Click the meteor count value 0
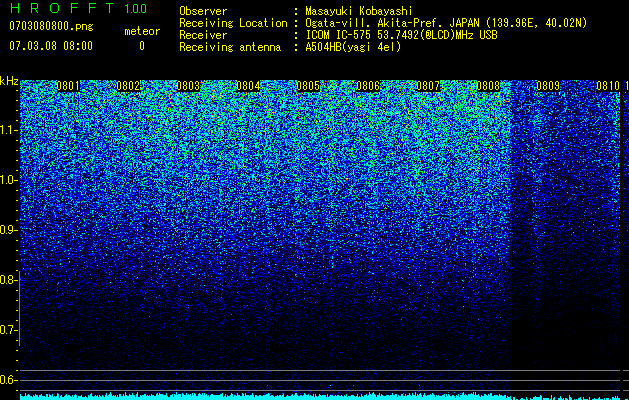The image size is (629, 400). click(142, 46)
